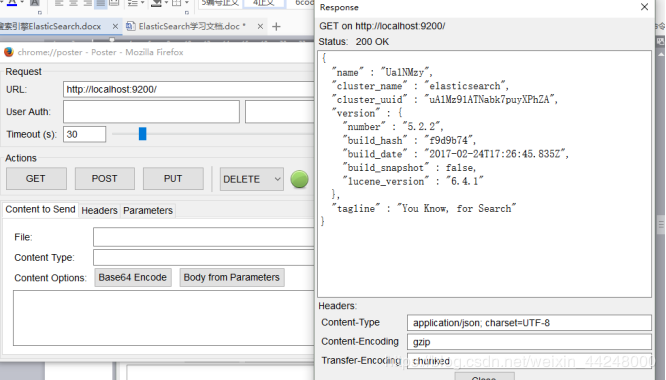The width and height of the screenshot is (666, 380).
Task: Switch to ElasticSearch学习文档.doc tab
Action: point(192,26)
